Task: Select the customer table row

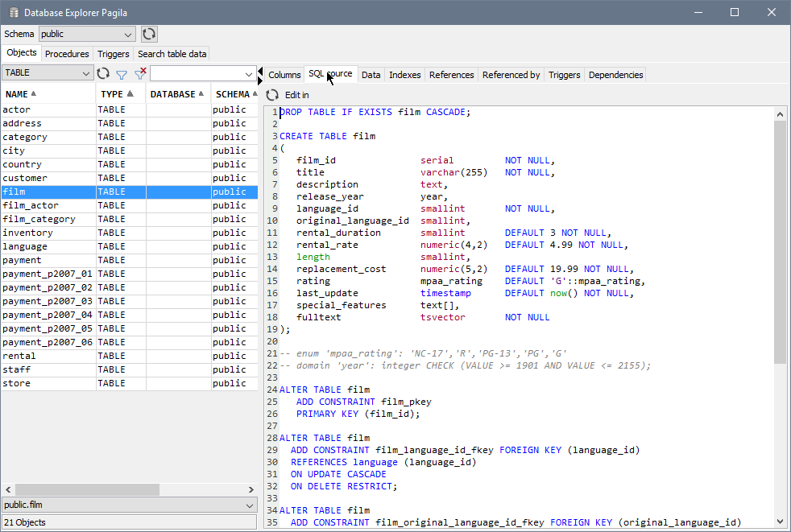Action: (130, 178)
